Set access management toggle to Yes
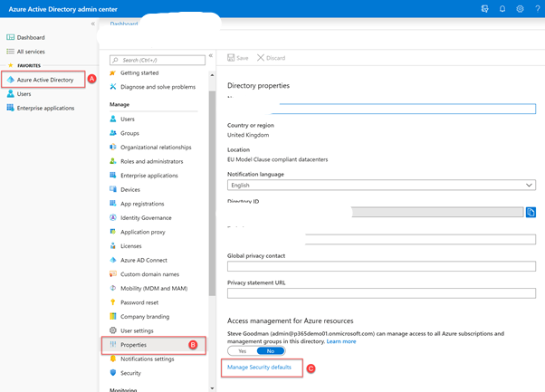 243,351
